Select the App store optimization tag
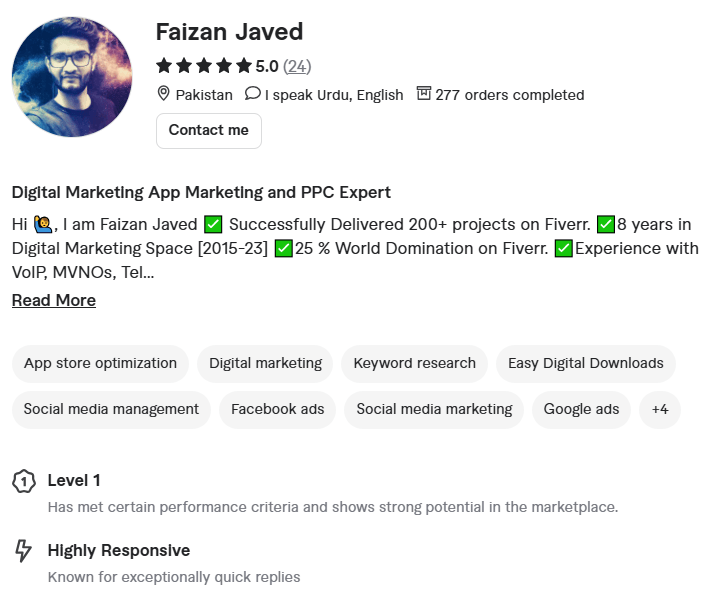Screen dimensions: 728x601 [100, 363]
